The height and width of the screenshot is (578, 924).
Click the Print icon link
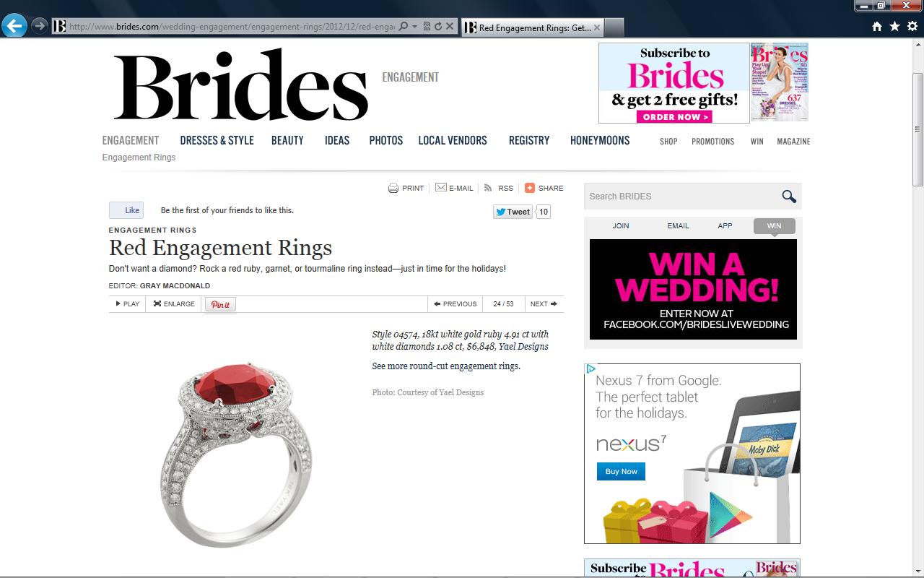point(393,188)
